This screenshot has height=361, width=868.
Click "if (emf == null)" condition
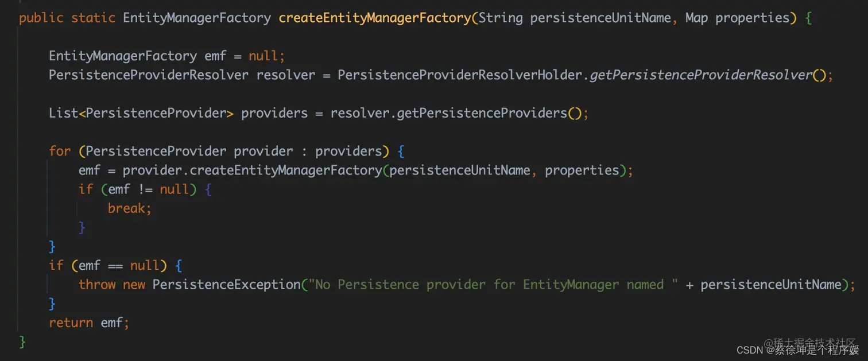pos(107,266)
